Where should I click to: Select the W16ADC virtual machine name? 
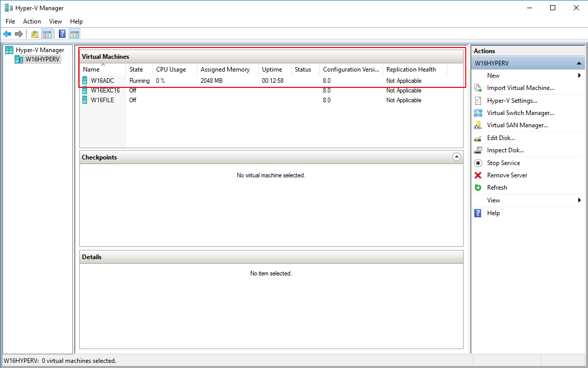tap(102, 80)
